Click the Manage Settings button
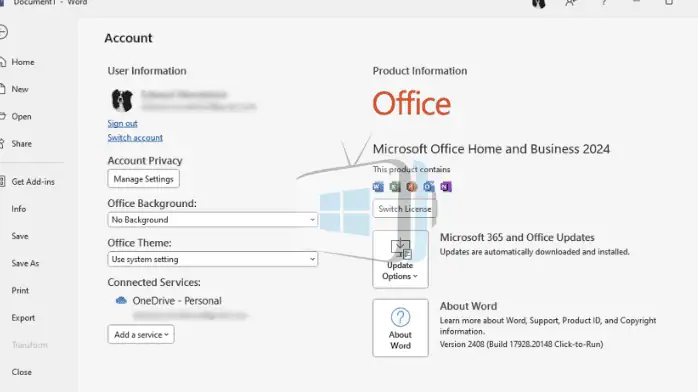Viewport: 698px width, 392px height. tap(143, 179)
